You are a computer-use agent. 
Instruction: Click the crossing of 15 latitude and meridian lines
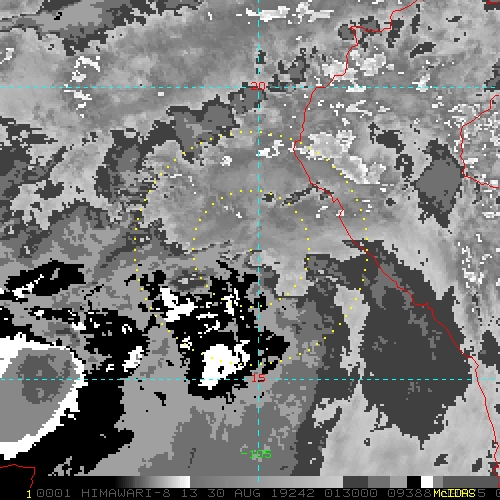coord(259,379)
